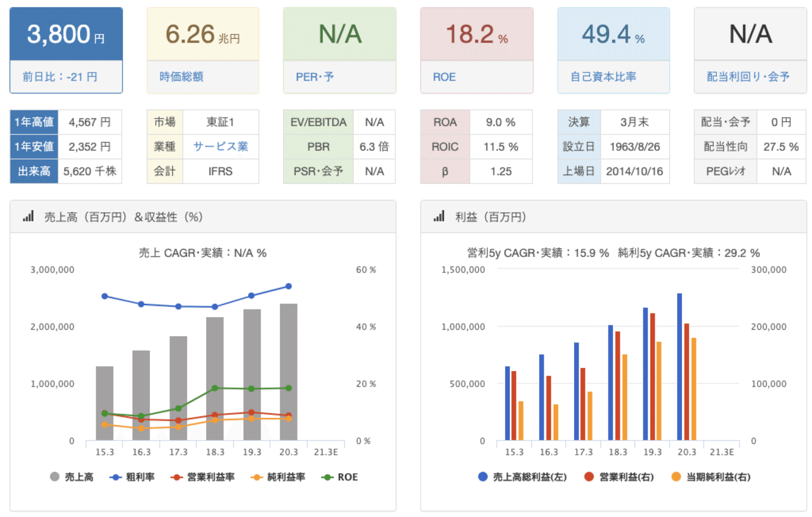Click the 21.3E label on the revenue chart axis
812x517 pixels.
point(325,452)
